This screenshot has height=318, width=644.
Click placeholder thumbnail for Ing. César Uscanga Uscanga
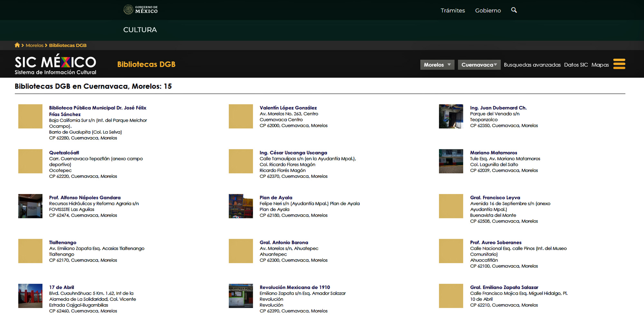241,161
